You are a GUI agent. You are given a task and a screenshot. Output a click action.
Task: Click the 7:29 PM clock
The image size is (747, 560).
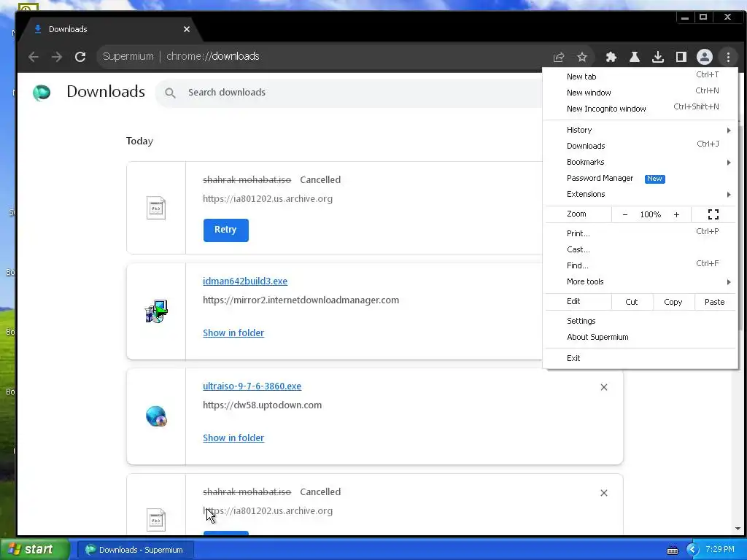720,549
